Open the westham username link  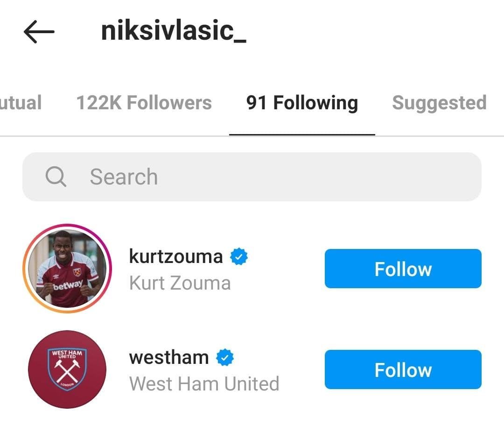coord(168,358)
